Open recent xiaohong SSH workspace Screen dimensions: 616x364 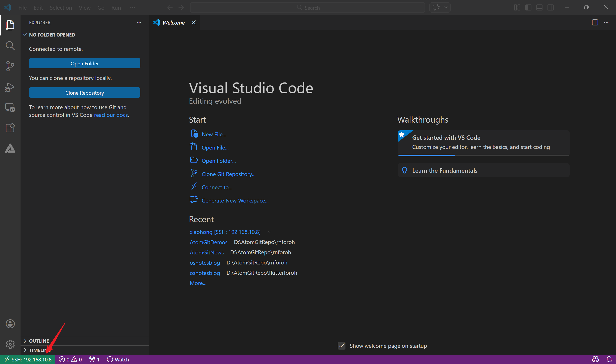(225, 232)
